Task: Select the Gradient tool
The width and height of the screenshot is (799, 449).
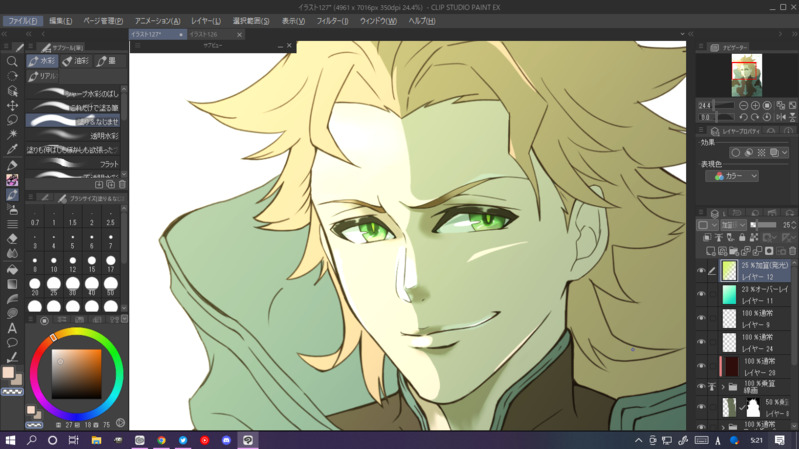Action: pyautogui.click(x=12, y=284)
